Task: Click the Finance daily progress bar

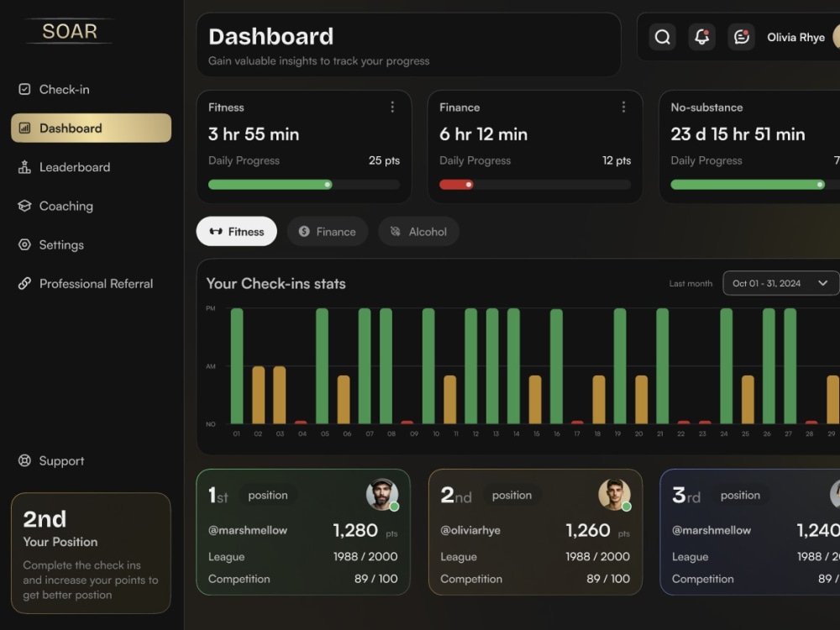Action: click(534, 185)
